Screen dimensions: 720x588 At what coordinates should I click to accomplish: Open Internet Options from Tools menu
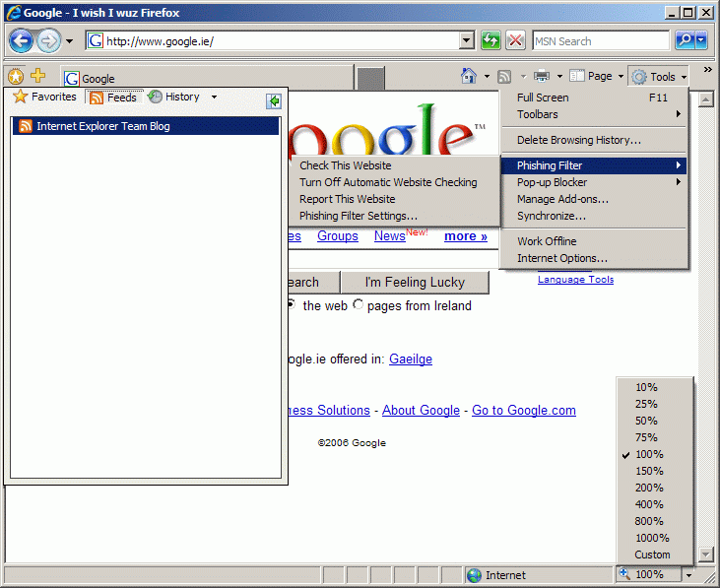(x=594, y=258)
